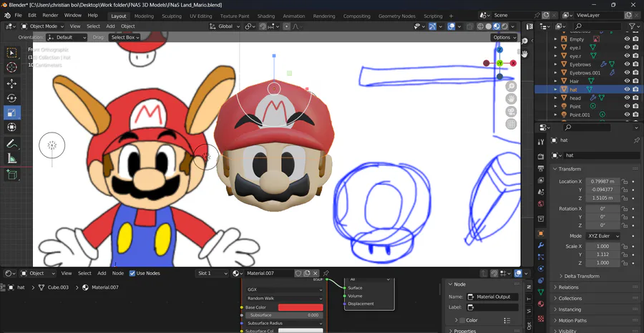The width and height of the screenshot is (644, 333).
Task: Open the Render properties tab
Action: tap(541, 157)
